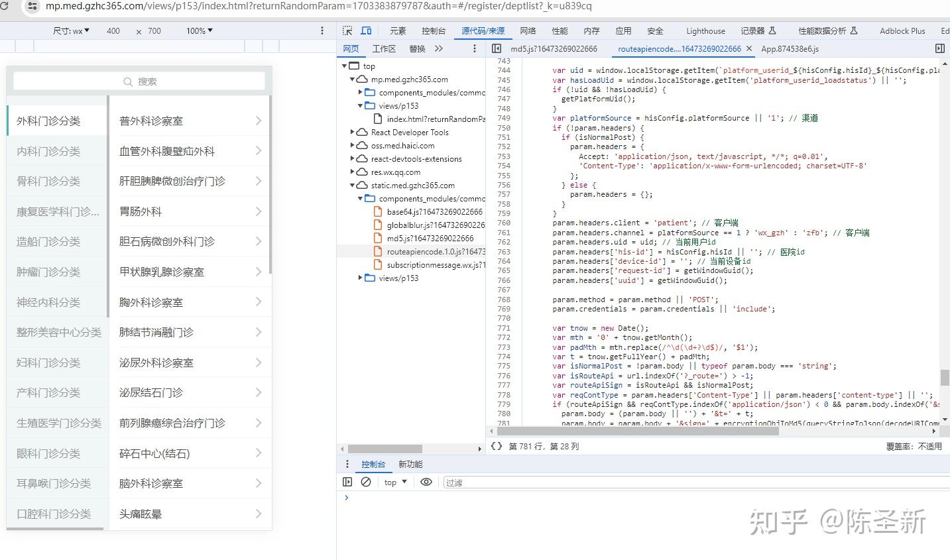Select index.html file in tree
The height and width of the screenshot is (560, 950).
(429, 119)
